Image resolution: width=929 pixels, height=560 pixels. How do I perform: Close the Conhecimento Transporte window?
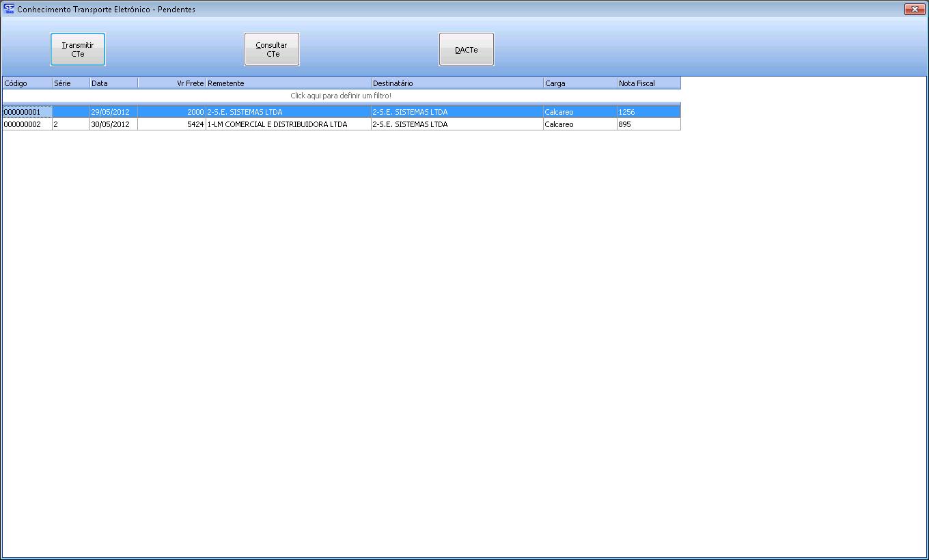[x=914, y=9]
